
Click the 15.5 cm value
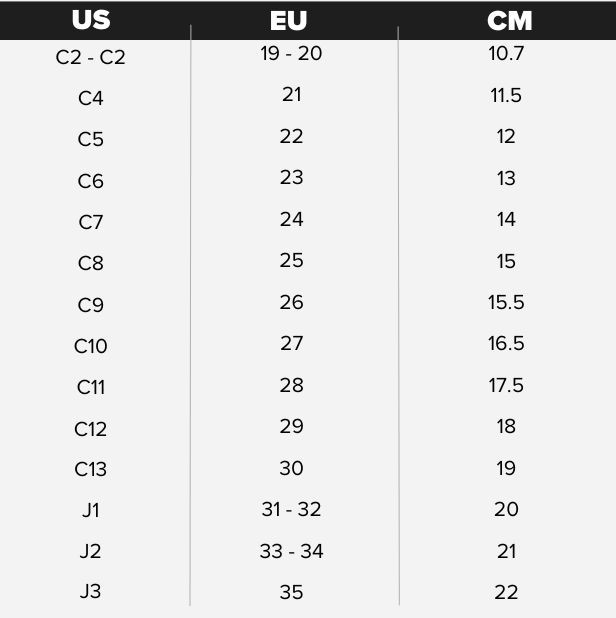click(x=506, y=302)
